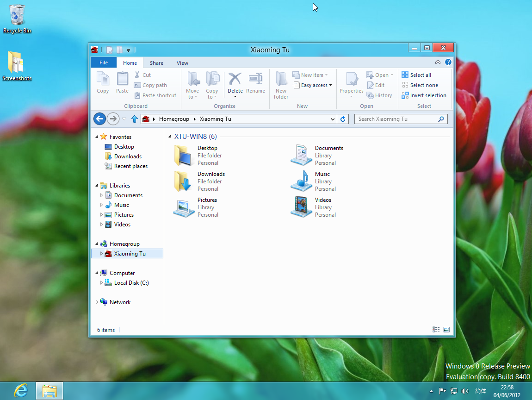This screenshot has height=400, width=532.
Task: Select Homegroup in the navigation pane
Action: tap(120, 244)
